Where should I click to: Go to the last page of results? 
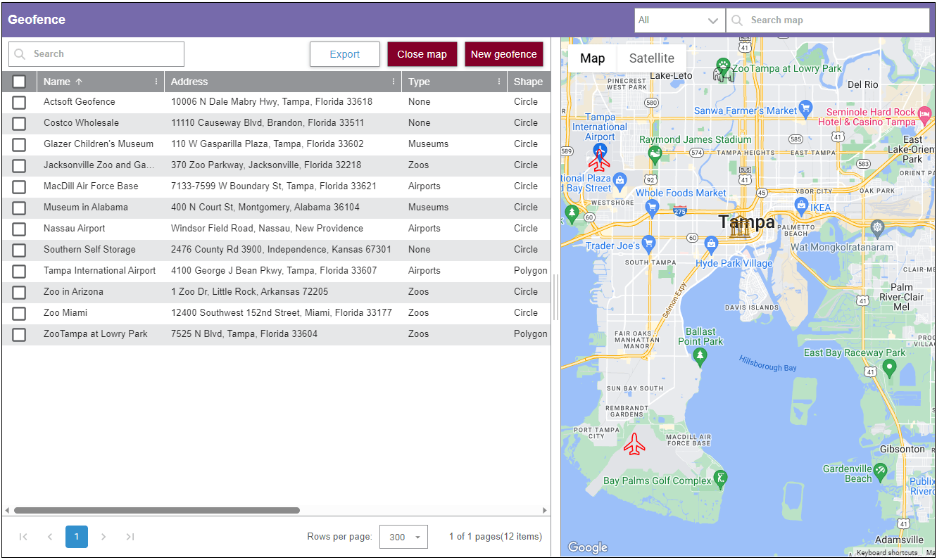click(130, 537)
